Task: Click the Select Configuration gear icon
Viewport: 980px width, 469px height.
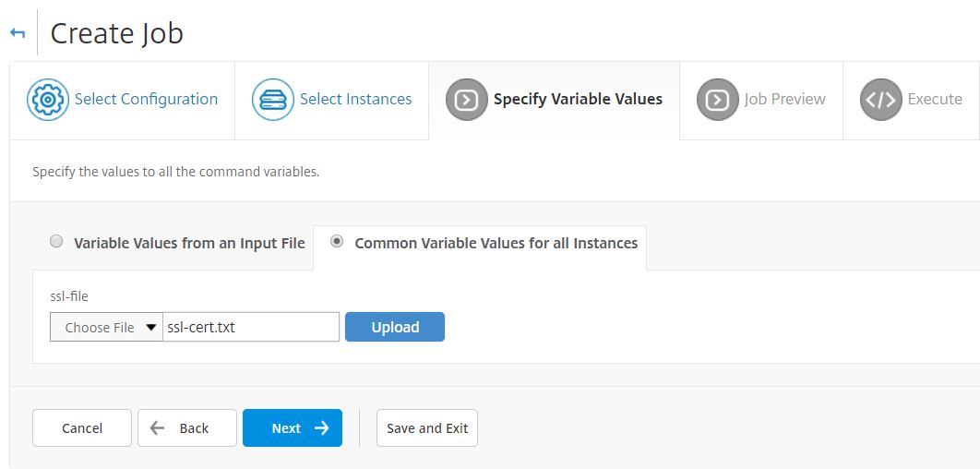Action: click(47, 100)
